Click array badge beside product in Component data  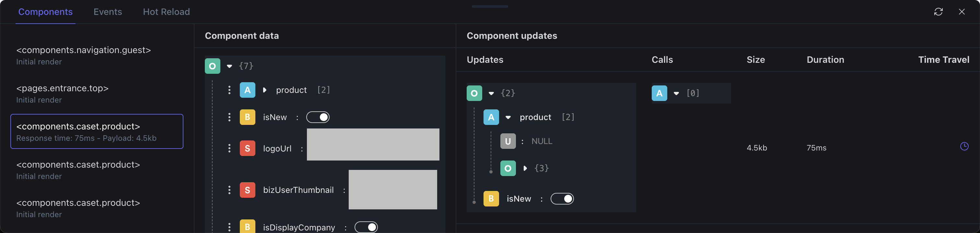(247, 90)
